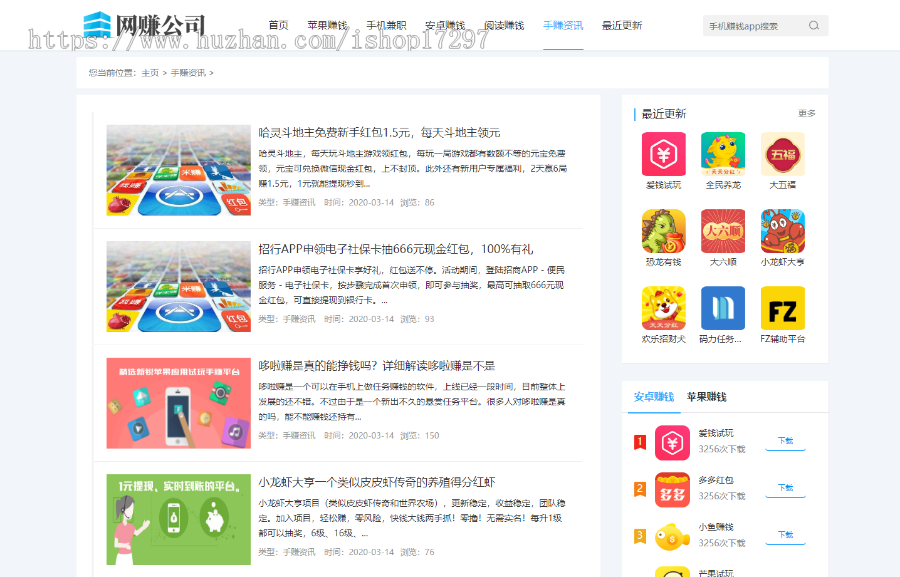
Task: Click 更多 to see more updates
Action: click(808, 114)
